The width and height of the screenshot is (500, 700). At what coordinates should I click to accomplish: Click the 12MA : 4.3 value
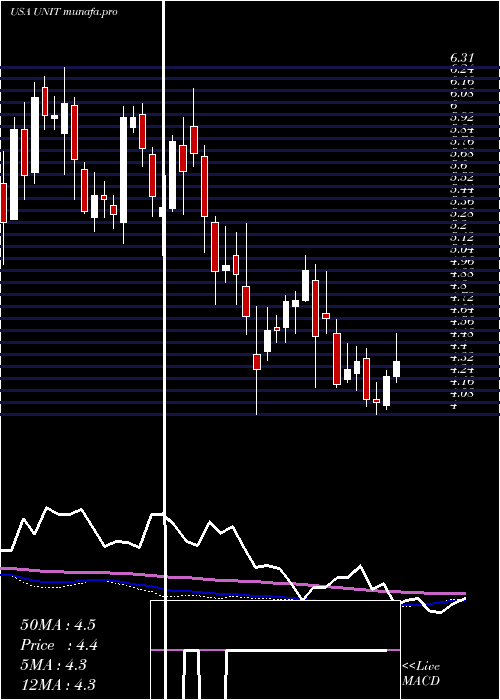(x=58, y=685)
